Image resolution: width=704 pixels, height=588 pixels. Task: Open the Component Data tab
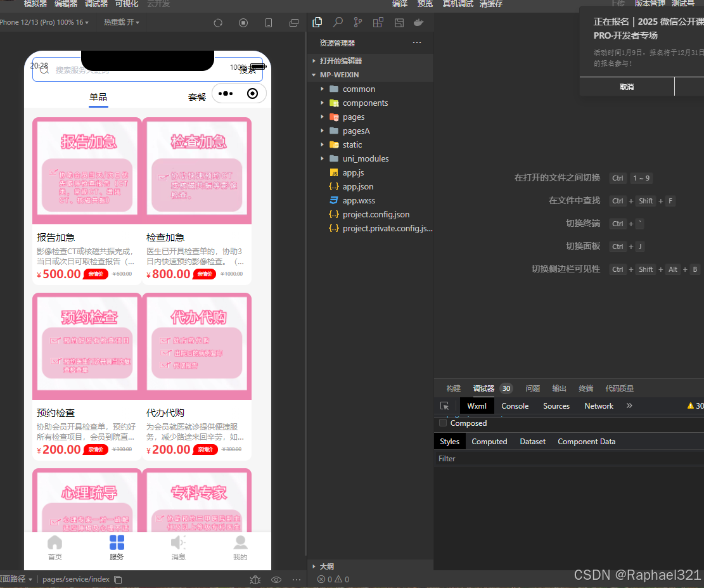586,442
